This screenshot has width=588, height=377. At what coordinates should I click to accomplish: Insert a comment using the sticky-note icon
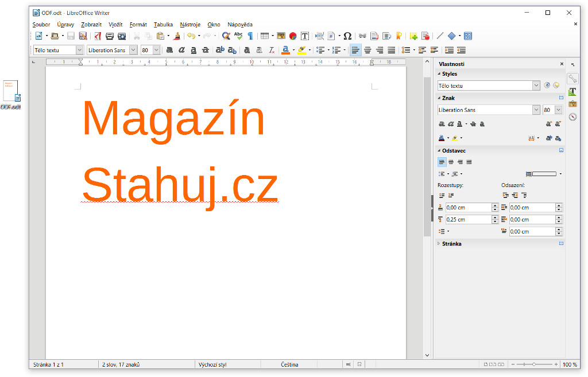pyautogui.click(x=413, y=36)
